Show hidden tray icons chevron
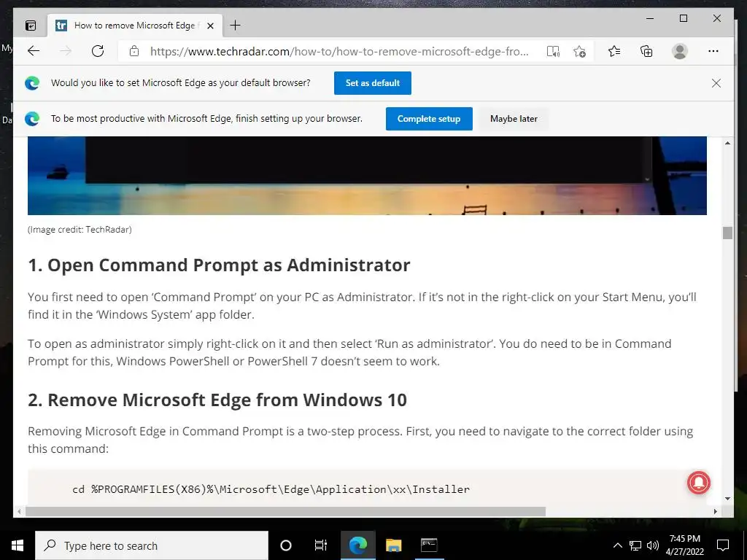 [x=617, y=545]
